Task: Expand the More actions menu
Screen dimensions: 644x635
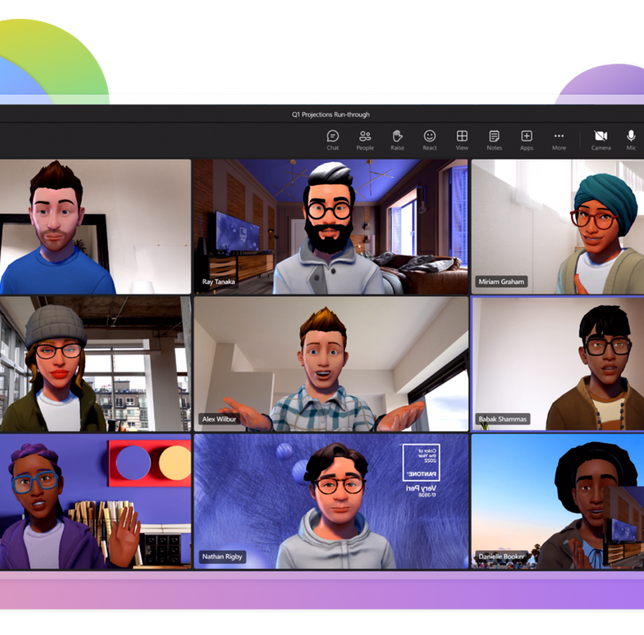Action: (559, 139)
